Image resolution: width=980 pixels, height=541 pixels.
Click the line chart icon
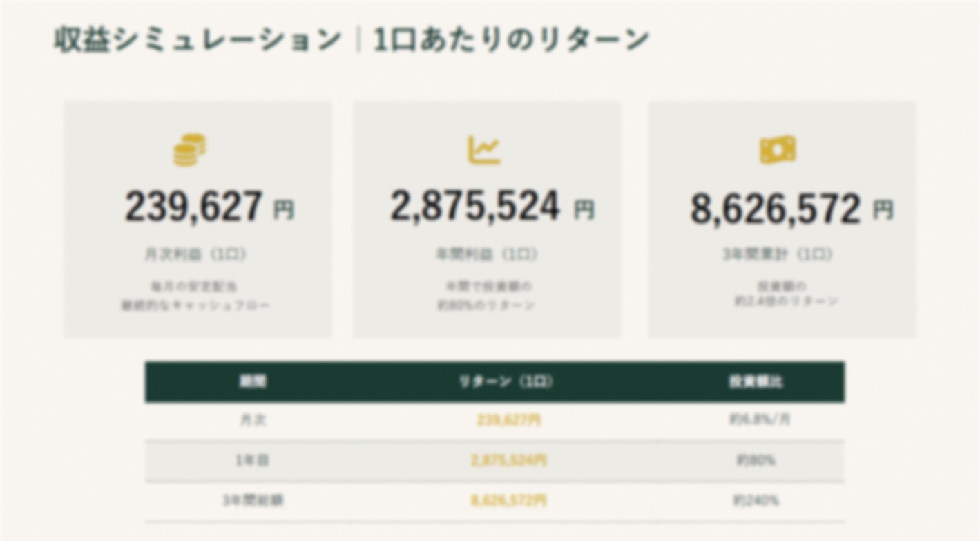484,150
